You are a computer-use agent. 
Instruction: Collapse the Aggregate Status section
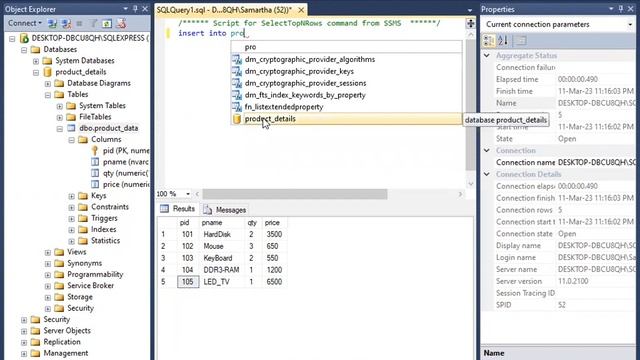(x=487, y=56)
